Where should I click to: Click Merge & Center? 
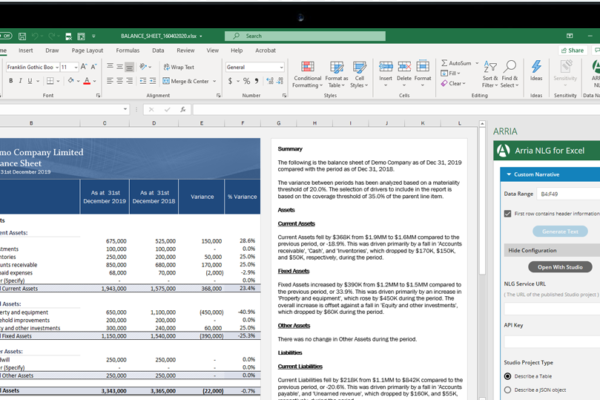(x=186, y=81)
